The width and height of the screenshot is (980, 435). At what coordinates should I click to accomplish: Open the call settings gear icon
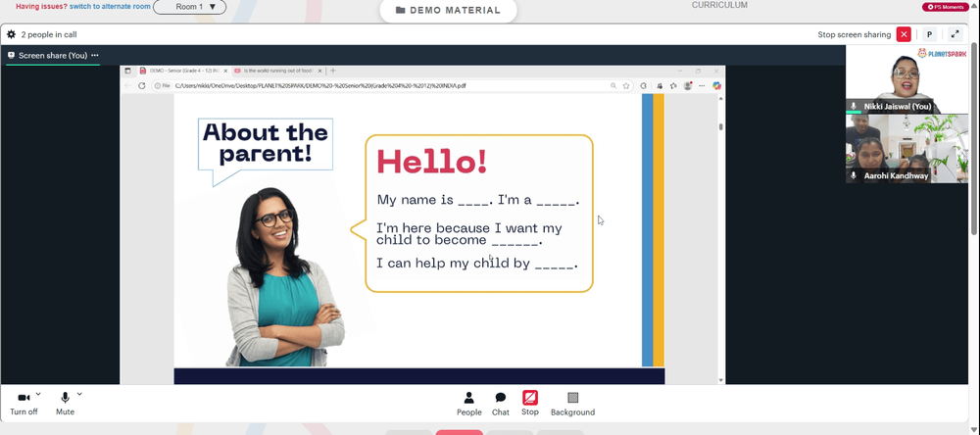[x=11, y=34]
